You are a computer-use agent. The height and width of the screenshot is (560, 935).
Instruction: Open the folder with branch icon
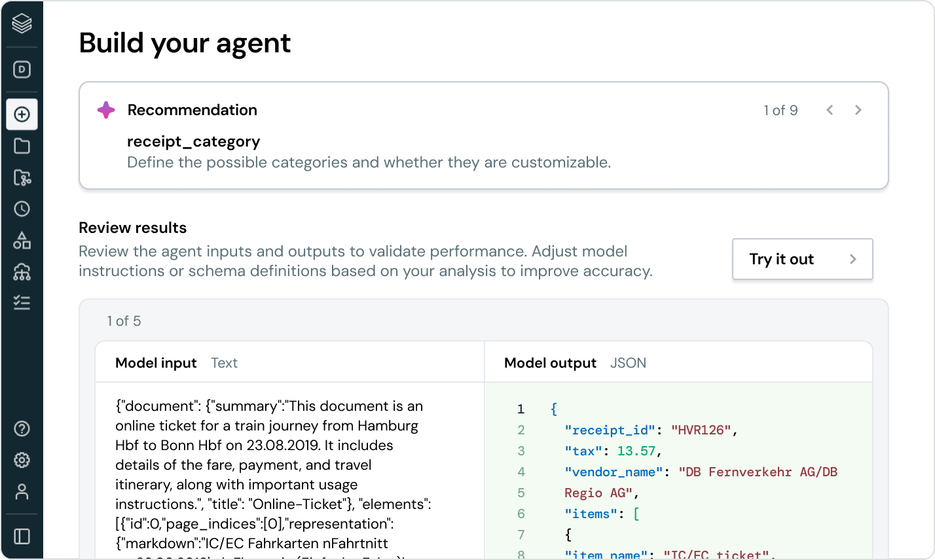click(x=22, y=177)
